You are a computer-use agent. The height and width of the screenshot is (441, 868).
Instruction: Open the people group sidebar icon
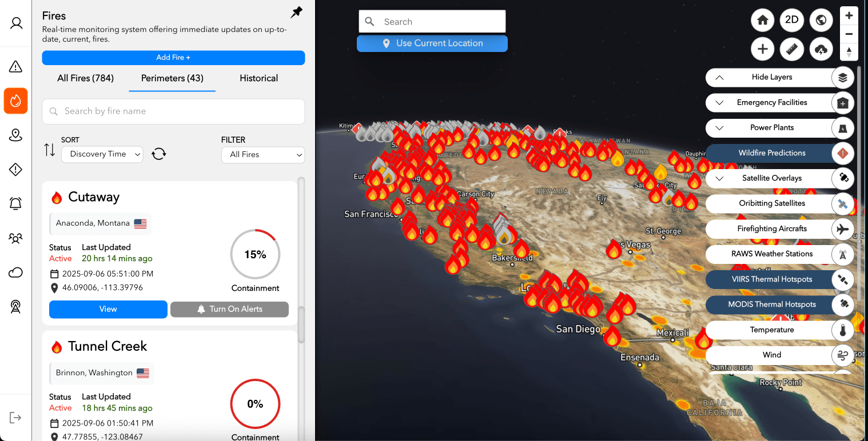[x=16, y=238]
